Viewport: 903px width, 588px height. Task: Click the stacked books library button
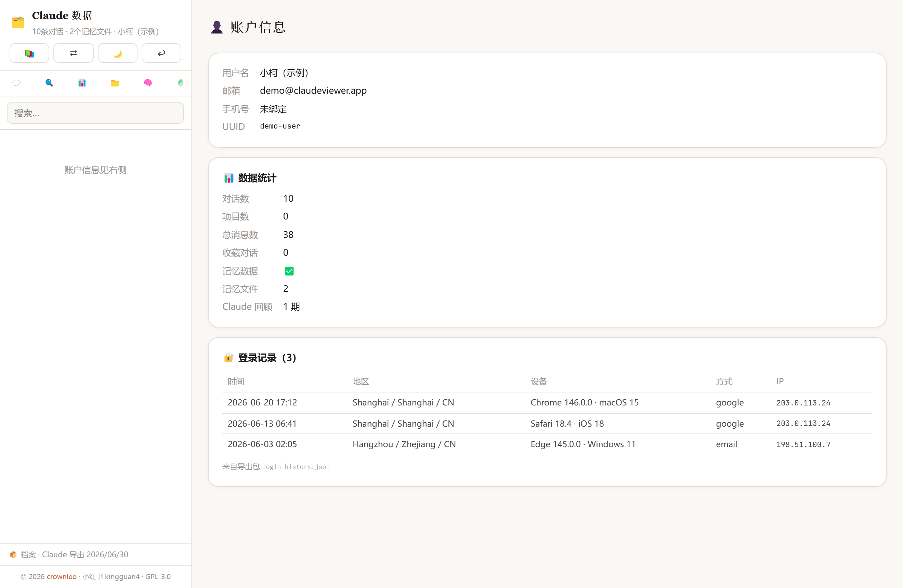(29, 53)
